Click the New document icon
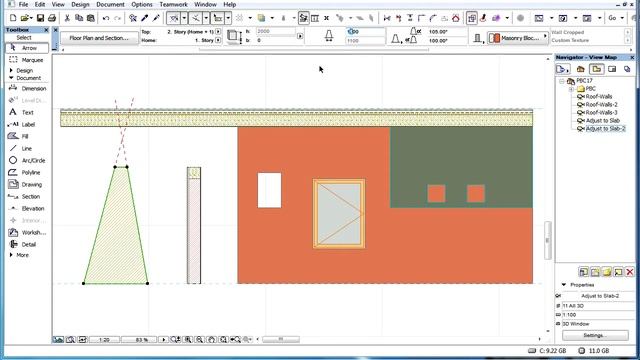The image size is (640, 360). 13,18
